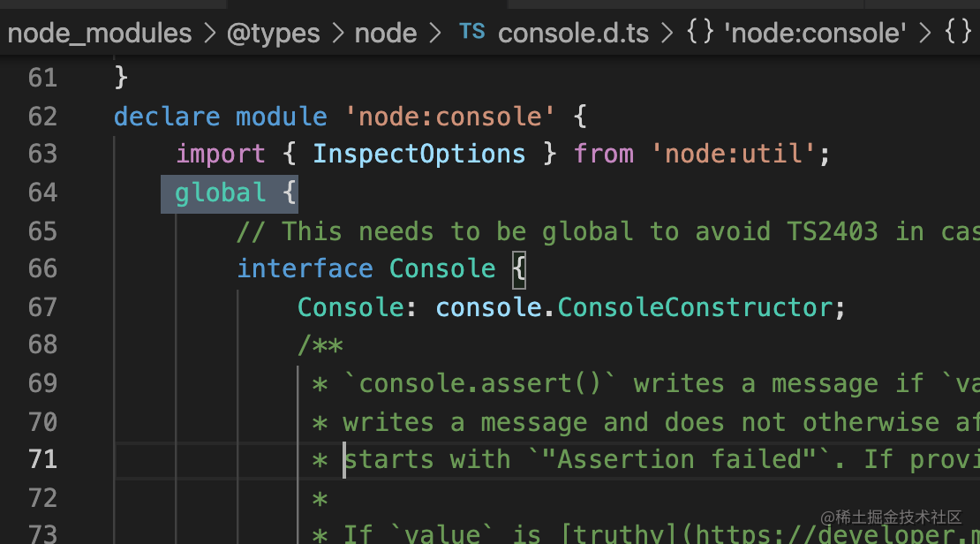
Task: Click the console.d.ts breadcrumb item
Action: coord(573,34)
